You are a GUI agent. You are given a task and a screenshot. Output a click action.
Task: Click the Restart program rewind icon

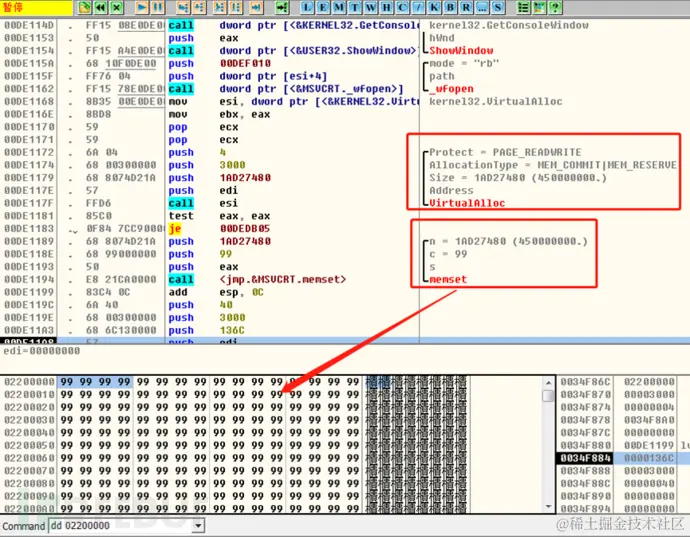pos(101,7)
